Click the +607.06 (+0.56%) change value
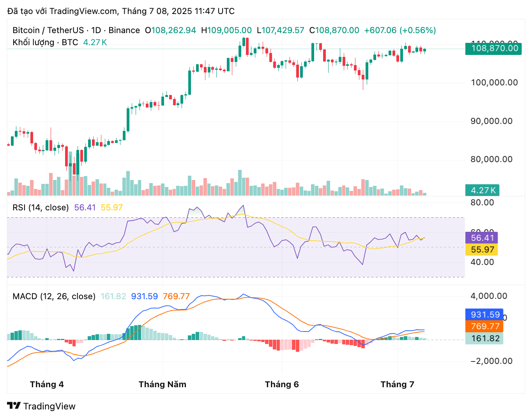The height and width of the screenshot is (418, 532). point(400,30)
